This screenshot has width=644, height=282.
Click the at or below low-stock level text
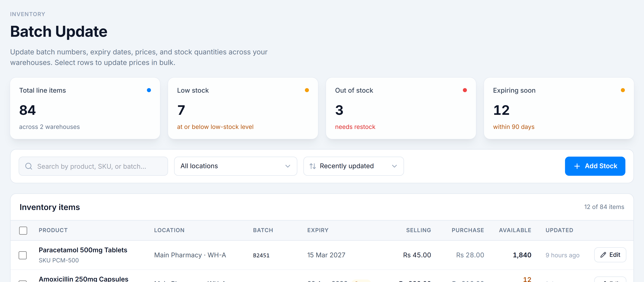(215, 127)
